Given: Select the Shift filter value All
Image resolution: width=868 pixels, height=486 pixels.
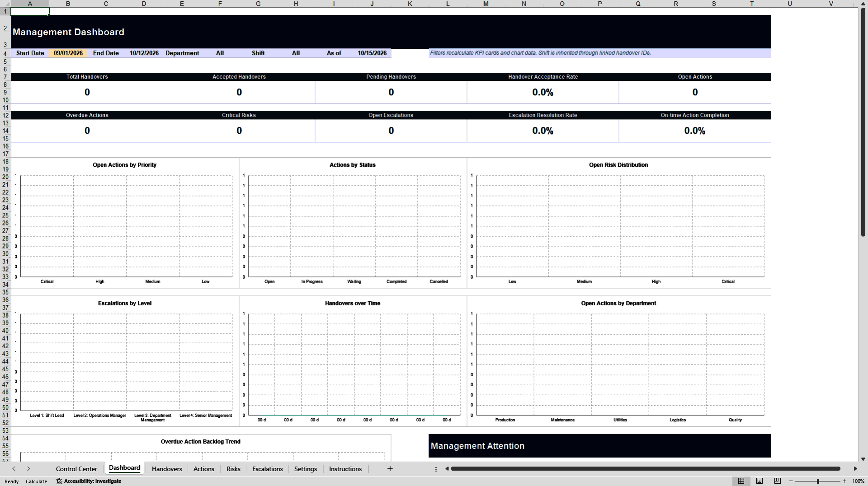Looking at the screenshot, I should click(x=296, y=53).
